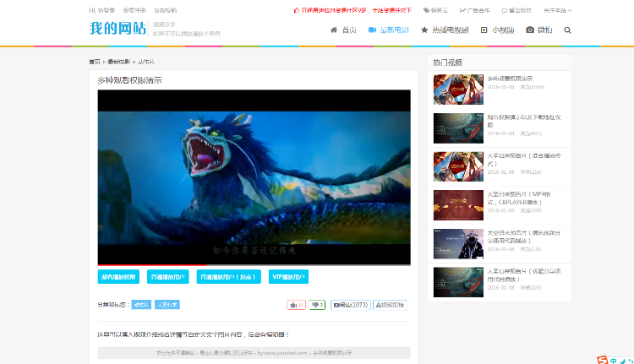Open the 广告合作 link with chart icon
The image size is (634, 364).
click(x=475, y=10)
